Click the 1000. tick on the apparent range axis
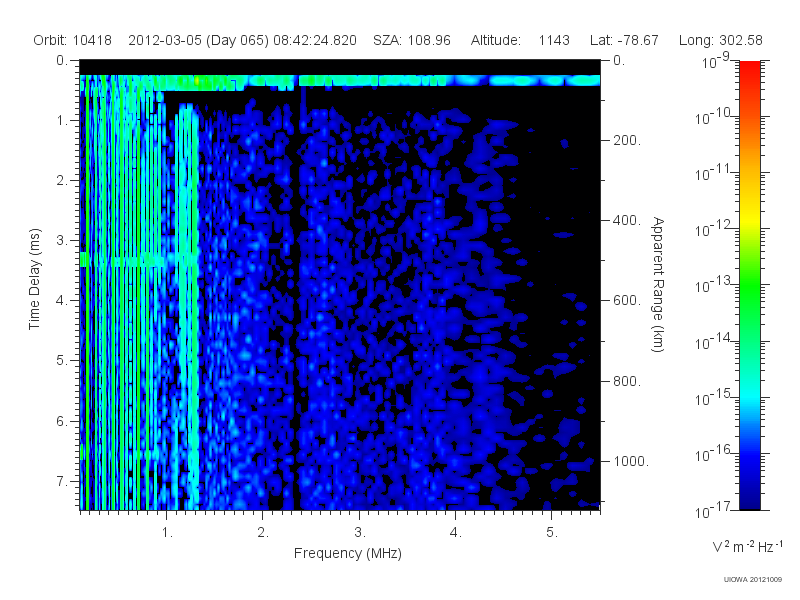800x600 pixels. click(631, 461)
